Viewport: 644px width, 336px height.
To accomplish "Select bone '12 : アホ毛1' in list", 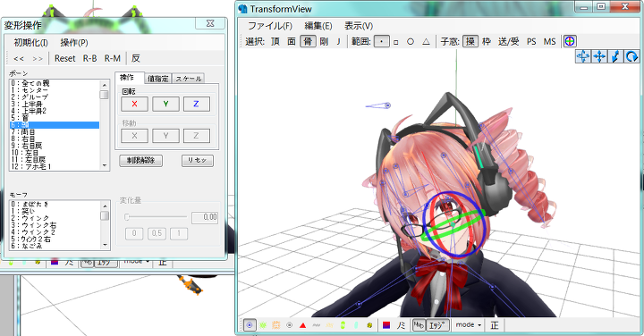I will [55, 166].
